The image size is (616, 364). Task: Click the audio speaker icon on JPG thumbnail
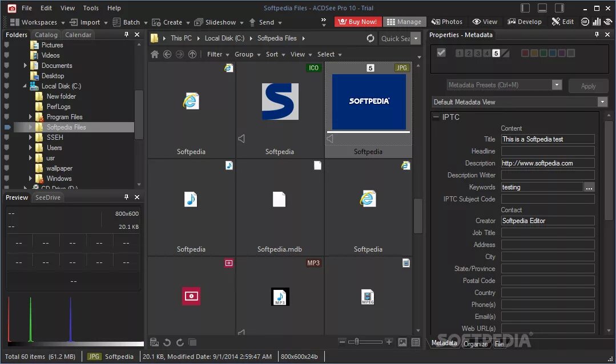tap(330, 138)
